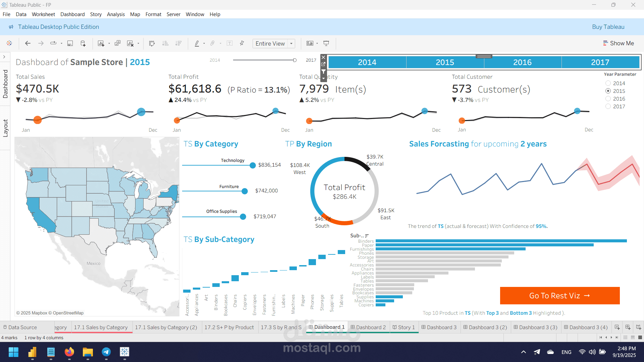The width and height of the screenshot is (644, 362).
Task: Duplicate the current sheet
Action: [x=117, y=43]
